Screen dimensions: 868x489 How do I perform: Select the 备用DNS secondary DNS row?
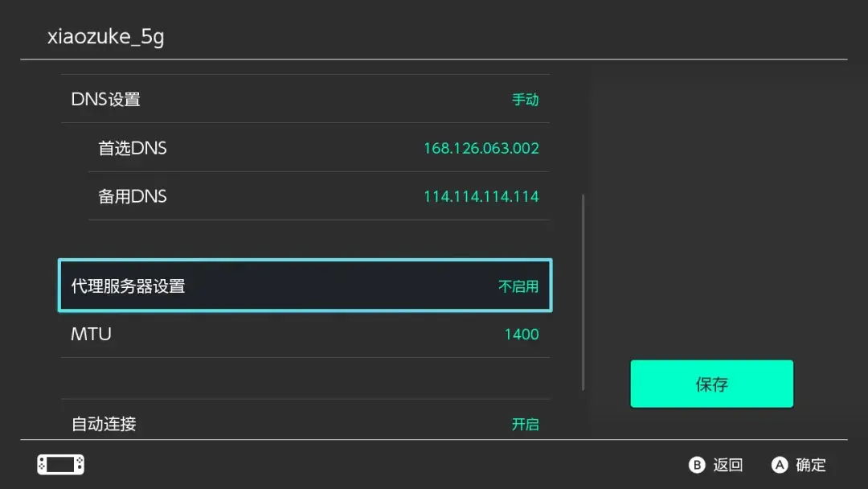point(319,196)
